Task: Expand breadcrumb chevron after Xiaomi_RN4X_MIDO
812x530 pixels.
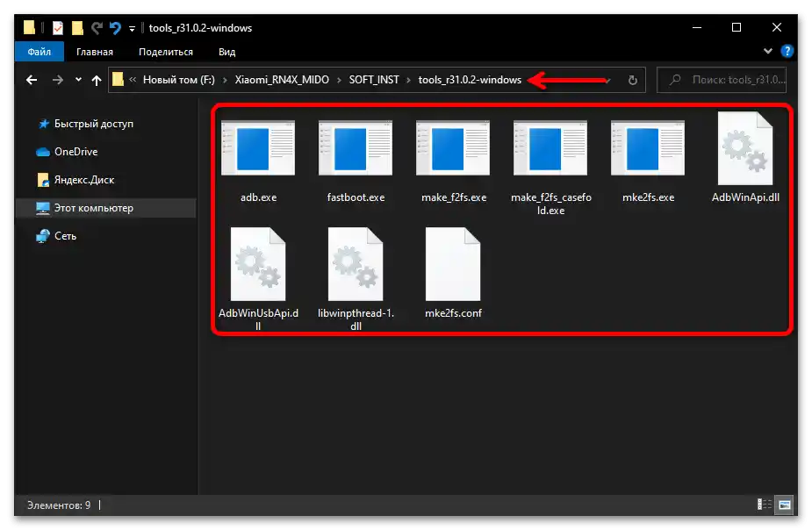Action: (x=339, y=80)
